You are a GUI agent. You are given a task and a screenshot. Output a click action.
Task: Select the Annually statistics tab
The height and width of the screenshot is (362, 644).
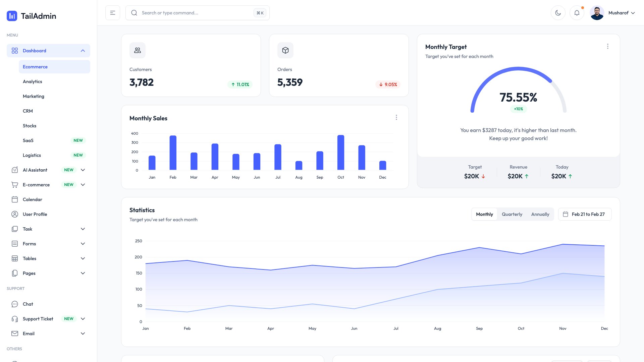click(540, 214)
